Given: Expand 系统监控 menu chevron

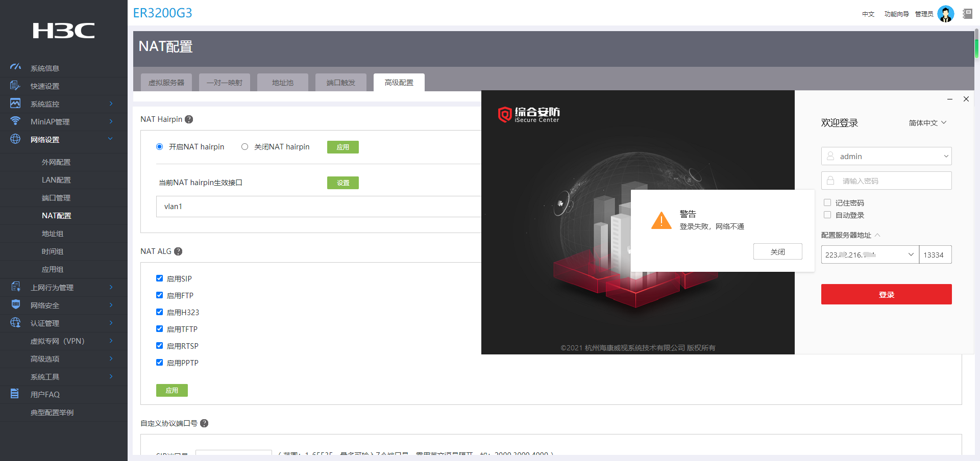Looking at the screenshot, I should pyautogui.click(x=111, y=104).
